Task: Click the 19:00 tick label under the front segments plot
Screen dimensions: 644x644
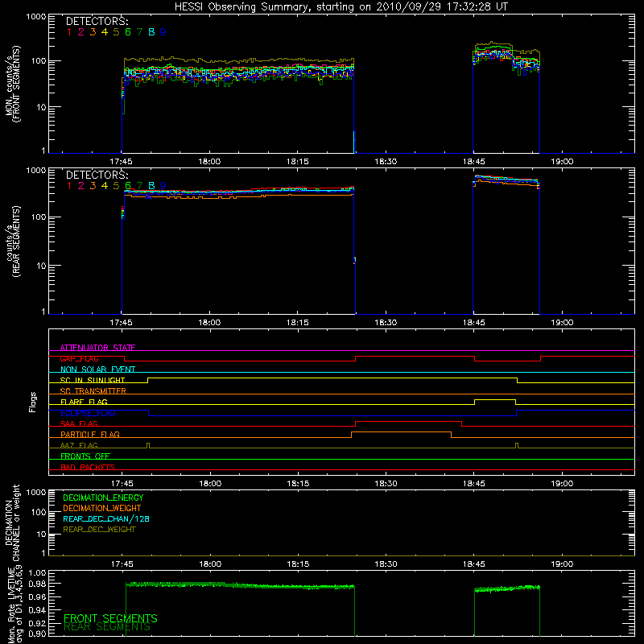Action: [562, 162]
